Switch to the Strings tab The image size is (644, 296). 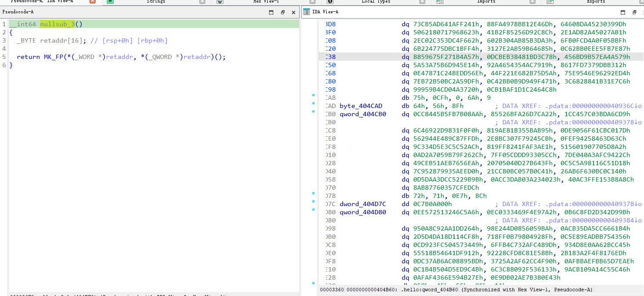click(156, 2)
